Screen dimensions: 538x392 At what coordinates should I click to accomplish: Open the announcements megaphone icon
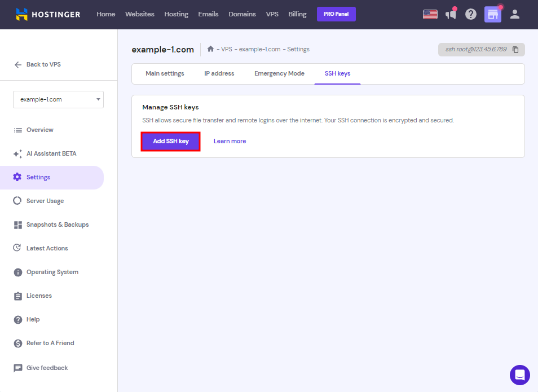[450, 14]
